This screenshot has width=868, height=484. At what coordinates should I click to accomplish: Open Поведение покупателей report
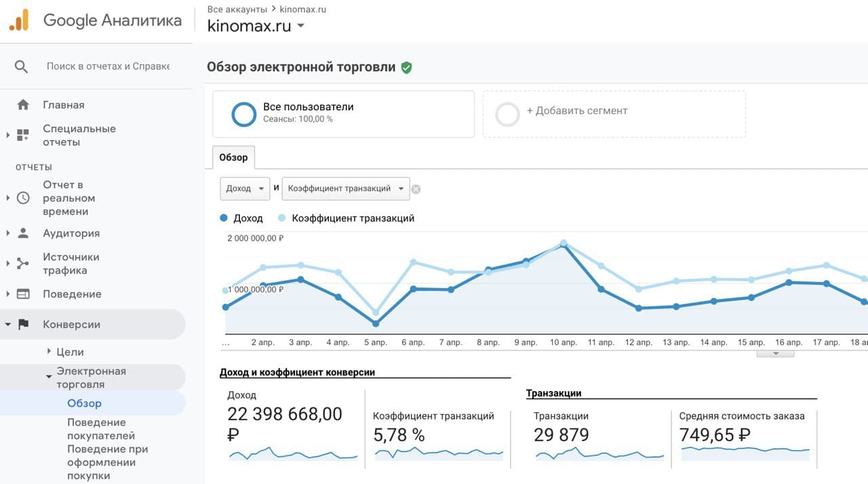[101, 429]
